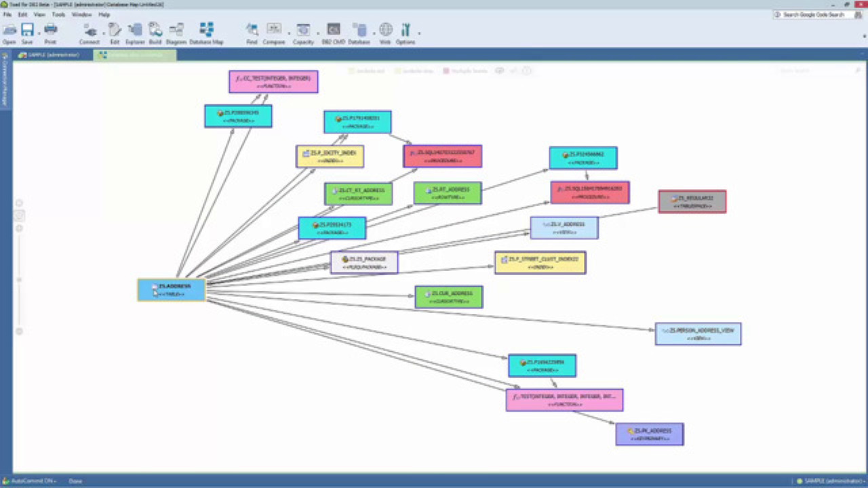Viewport: 868px width, 488px height.
Task: Switch to the Database Map document tab
Action: point(135,55)
